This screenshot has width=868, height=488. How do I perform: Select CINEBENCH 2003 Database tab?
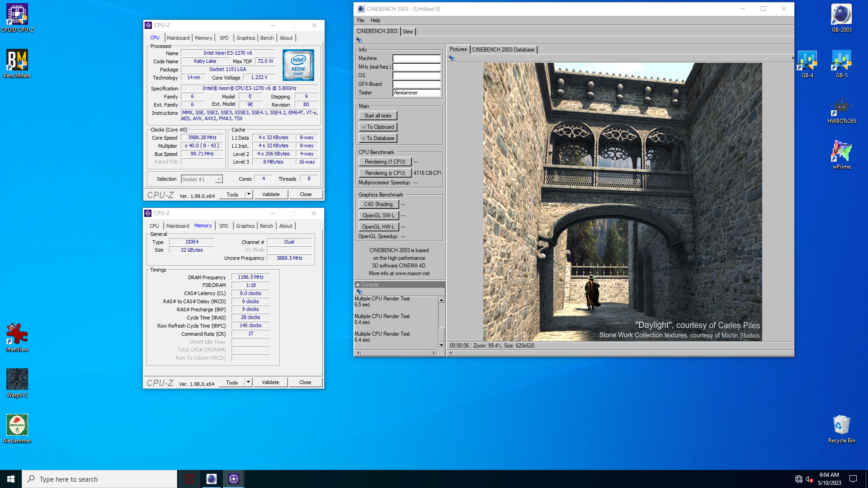coord(503,50)
